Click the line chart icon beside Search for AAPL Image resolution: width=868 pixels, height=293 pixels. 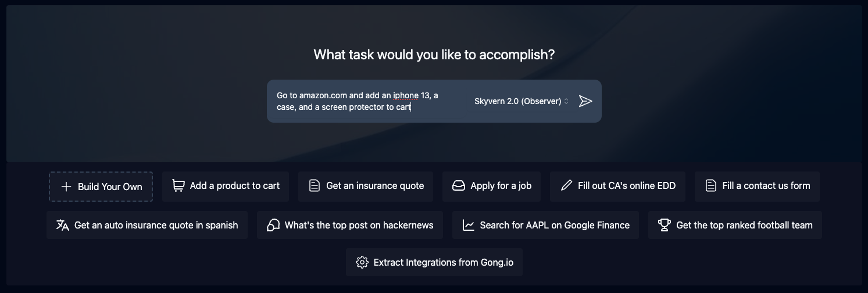click(x=468, y=225)
